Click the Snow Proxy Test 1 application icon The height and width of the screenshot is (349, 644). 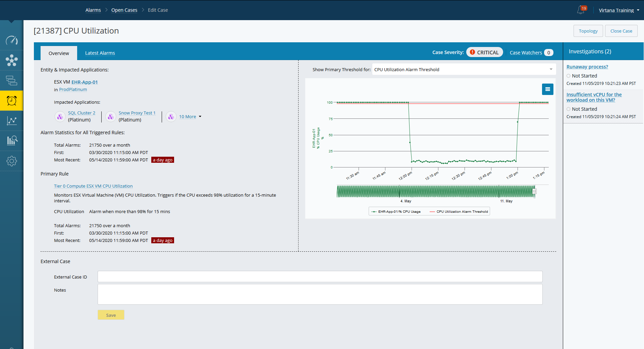pyautogui.click(x=111, y=116)
